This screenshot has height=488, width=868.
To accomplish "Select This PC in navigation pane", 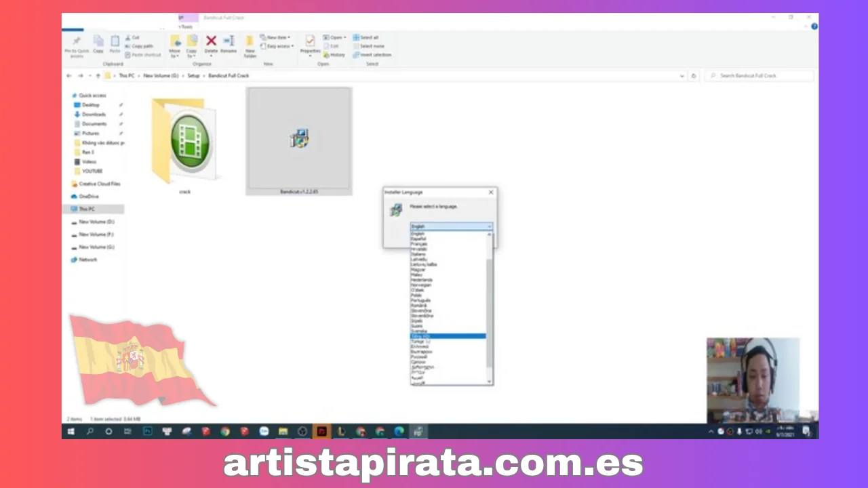I will click(x=87, y=209).
